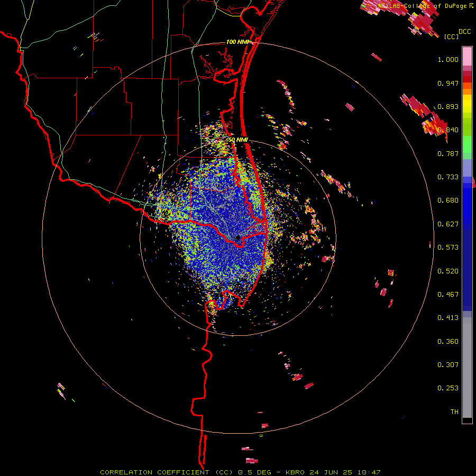Click the gray segment of the color bar

point(467,368)
